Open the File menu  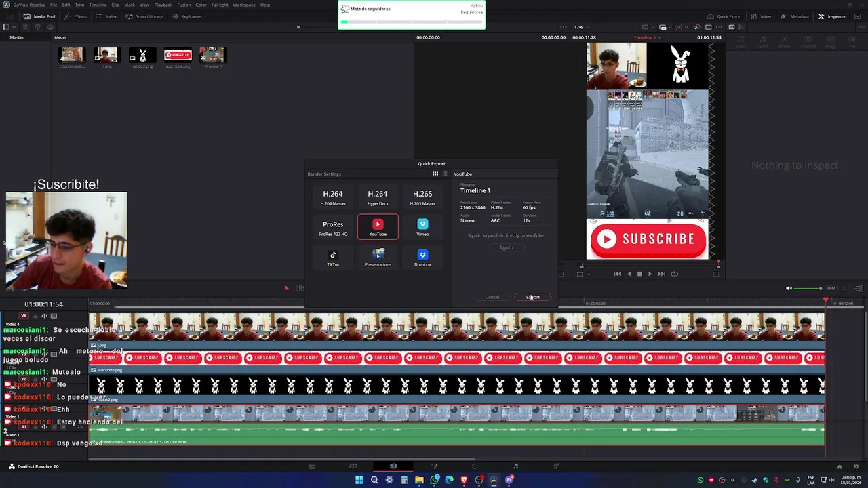pyautogui.click(x=54, y=5)
